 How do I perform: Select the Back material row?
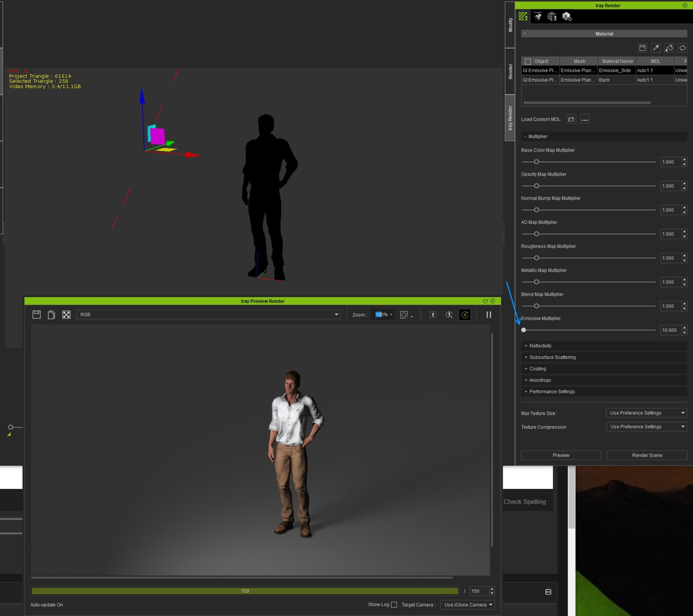pyautogui.click(x=604, y=80)
